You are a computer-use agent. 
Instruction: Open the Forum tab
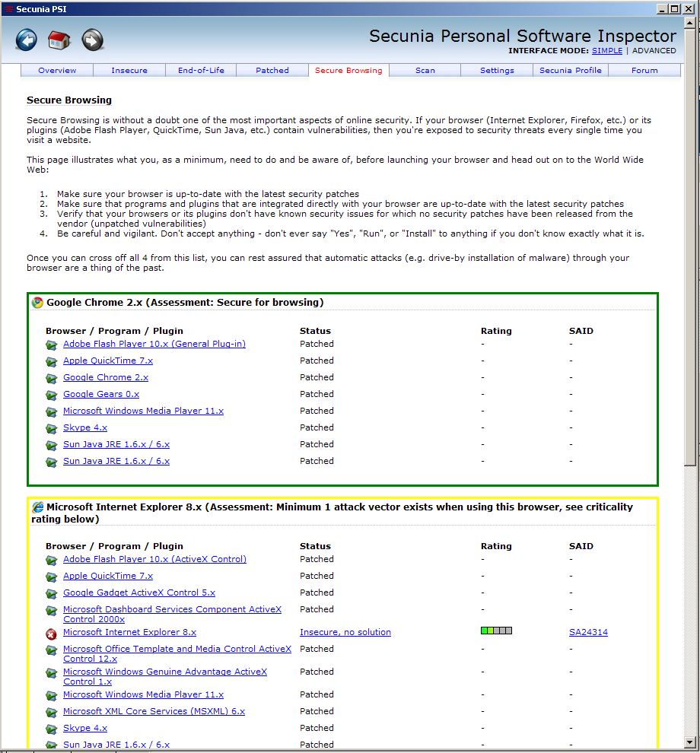(644, 70)
